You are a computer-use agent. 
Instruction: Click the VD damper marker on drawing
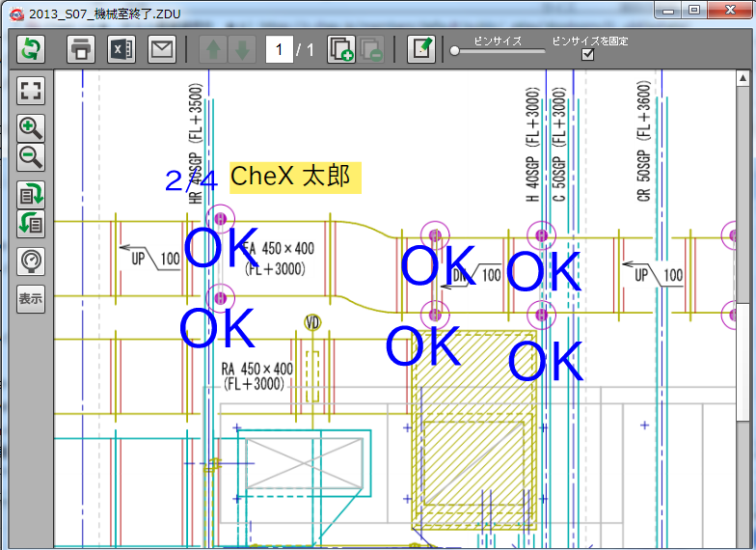point(312,321)
